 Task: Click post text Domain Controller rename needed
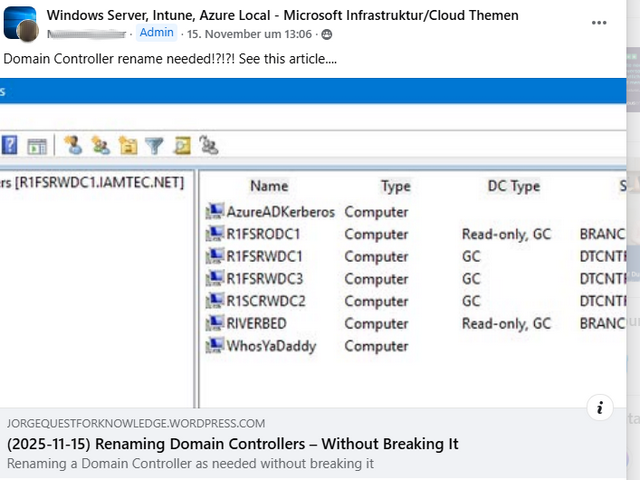[170, 59]
